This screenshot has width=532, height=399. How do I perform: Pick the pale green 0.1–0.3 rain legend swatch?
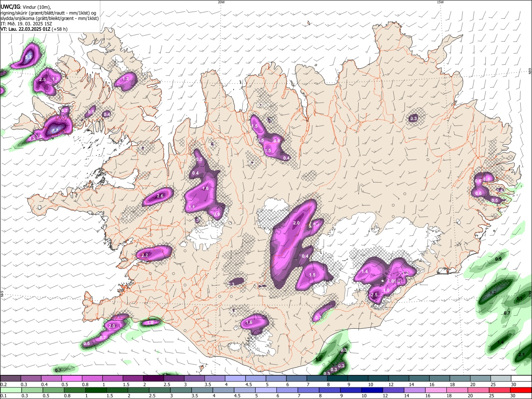coord(11,390)
